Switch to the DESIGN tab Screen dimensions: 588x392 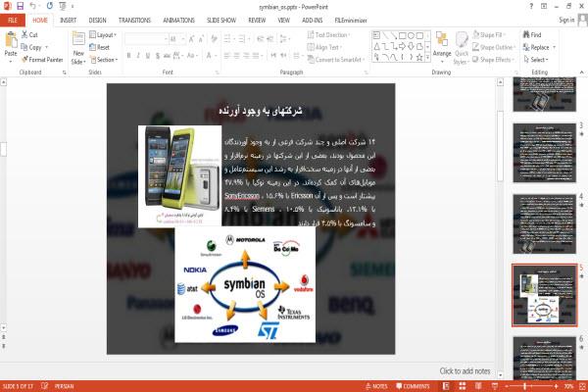click(97, 21)
